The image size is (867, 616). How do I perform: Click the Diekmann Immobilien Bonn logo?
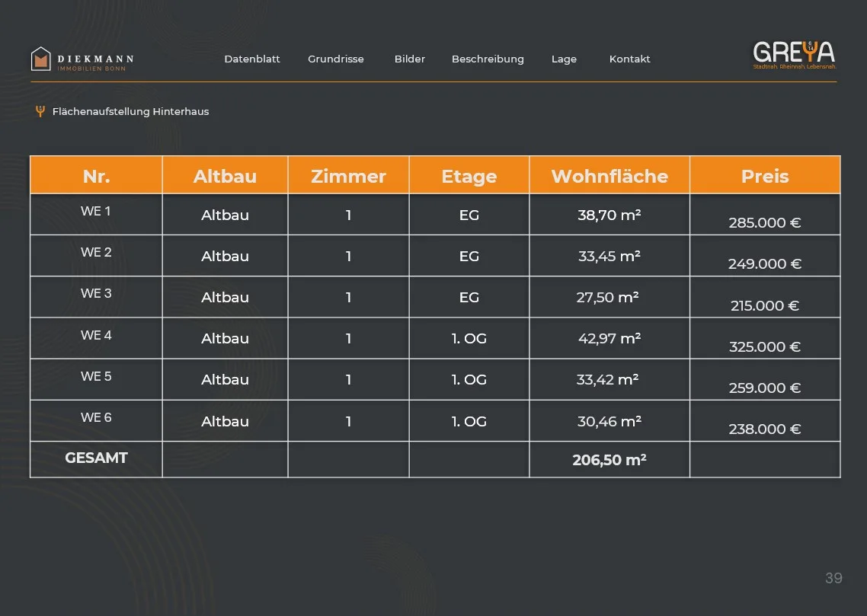[82, 59]
